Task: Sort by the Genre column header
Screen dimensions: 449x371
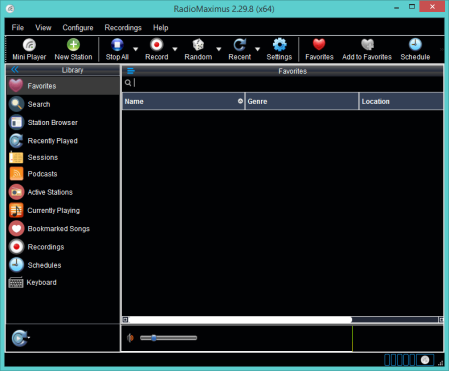Action: pyautogui.click(x=302, y=101)
